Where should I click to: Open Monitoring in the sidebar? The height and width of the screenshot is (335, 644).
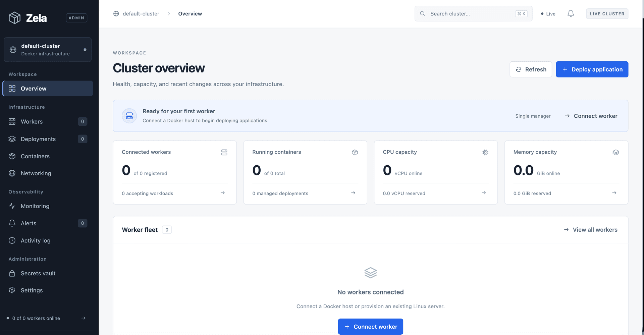(48, 206)
